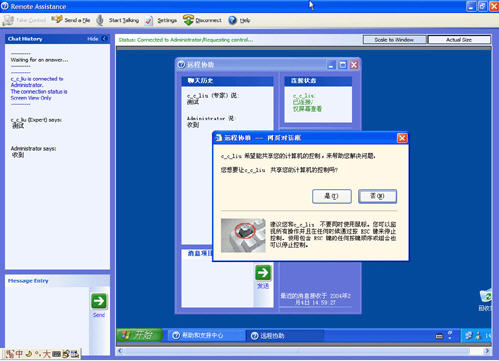Click the horizontal scrollbar right arrow
499x361 pixels.
[487, 351]
